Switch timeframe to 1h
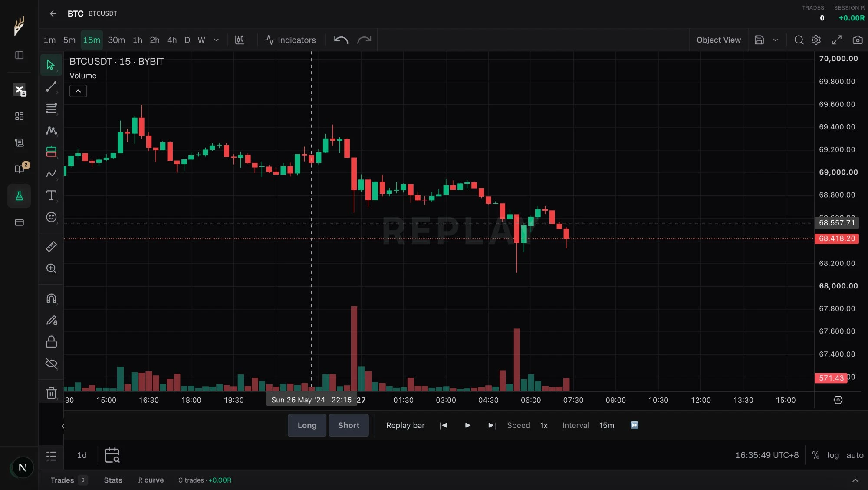This screenshot has width=868, height=490. coord(138,40)
